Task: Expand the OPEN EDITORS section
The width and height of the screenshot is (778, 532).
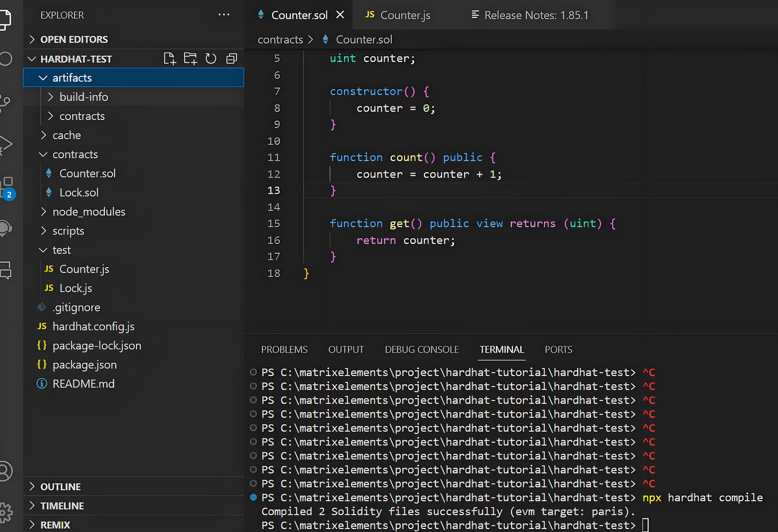Action: coord(134,40)
